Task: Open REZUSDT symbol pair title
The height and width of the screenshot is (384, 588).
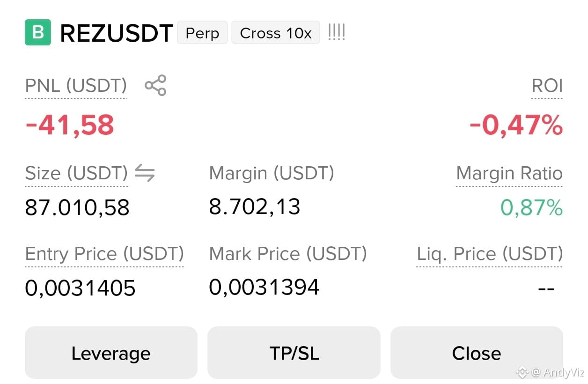Action: pyautogui.click(x=117, y=33)
